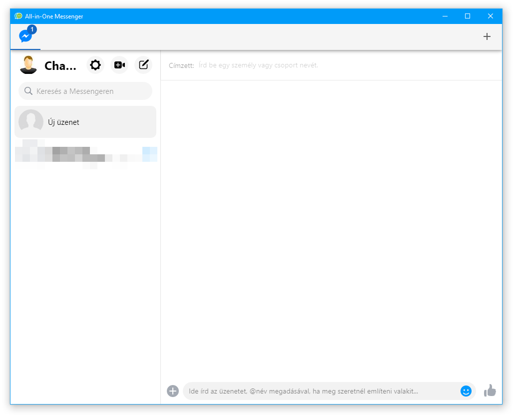This screenshot has width=519, height=420.
Task: Open the Messenger service tab icon
Action: (x=25, y=36)
